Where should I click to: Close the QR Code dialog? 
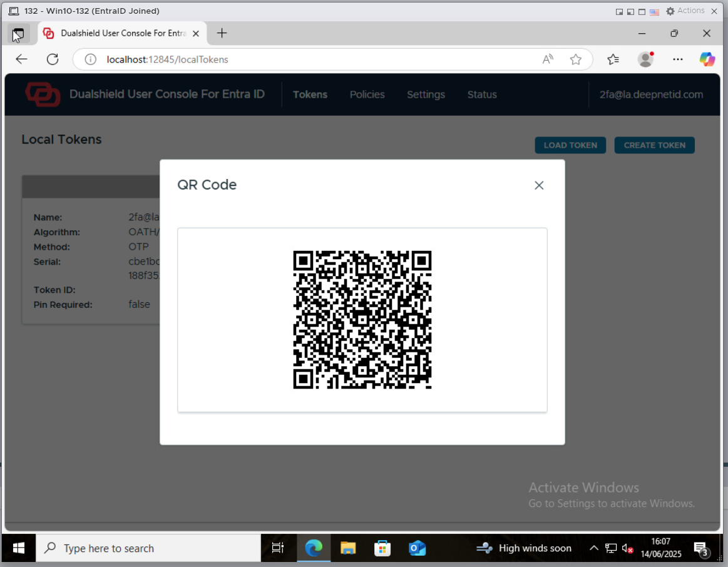[539, 185]
